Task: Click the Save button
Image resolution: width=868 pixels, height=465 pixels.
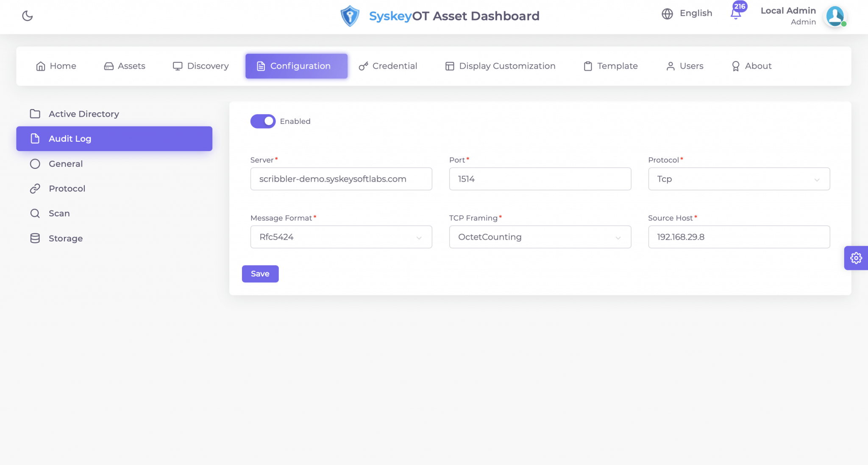Action: pyautogui.click(x=260, y=274)
